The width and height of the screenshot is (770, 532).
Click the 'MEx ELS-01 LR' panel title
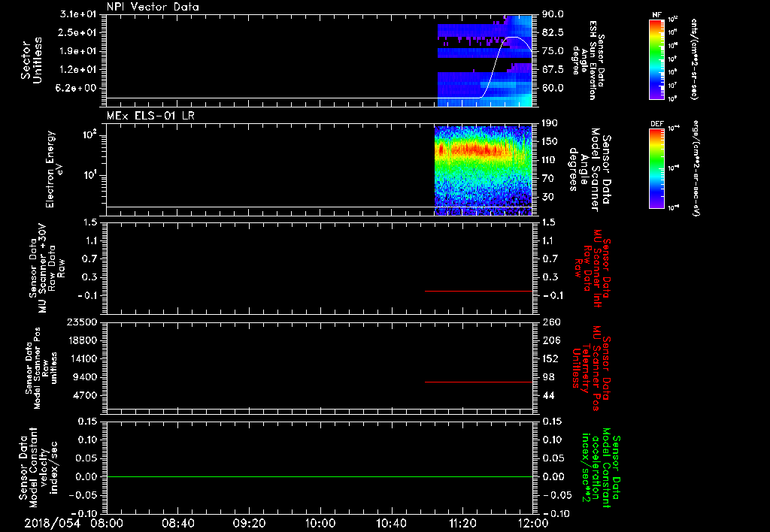tap(150, 115)
